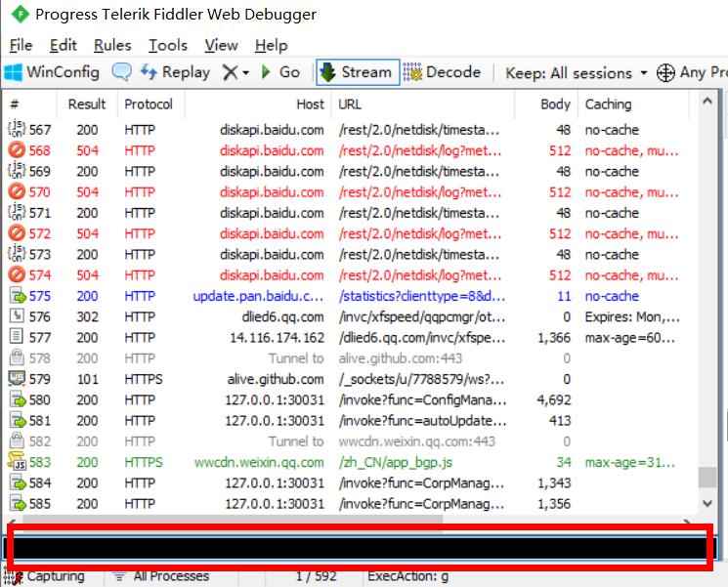Image resolution: width=728 pixels, height=587 pixels.
Task: Select the blocked icon of session 568
Action: point(17,150)
